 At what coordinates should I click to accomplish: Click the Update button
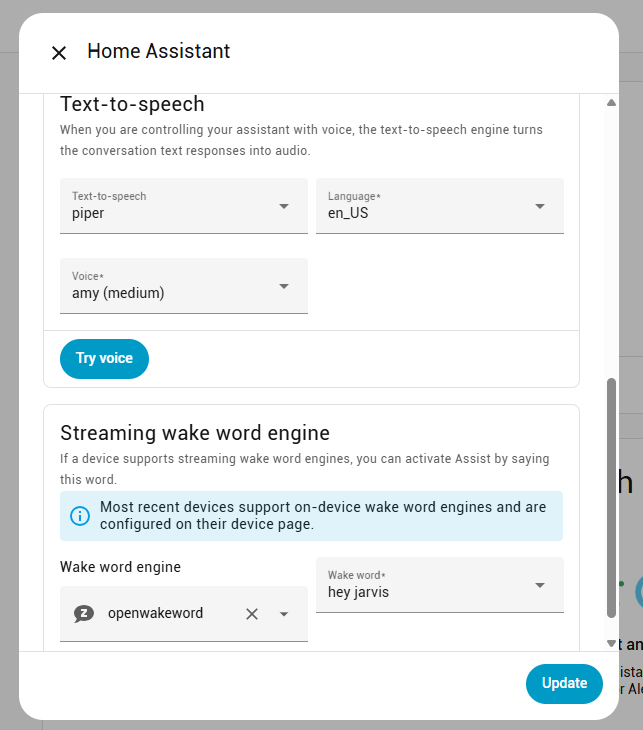[x=564, y=683]
